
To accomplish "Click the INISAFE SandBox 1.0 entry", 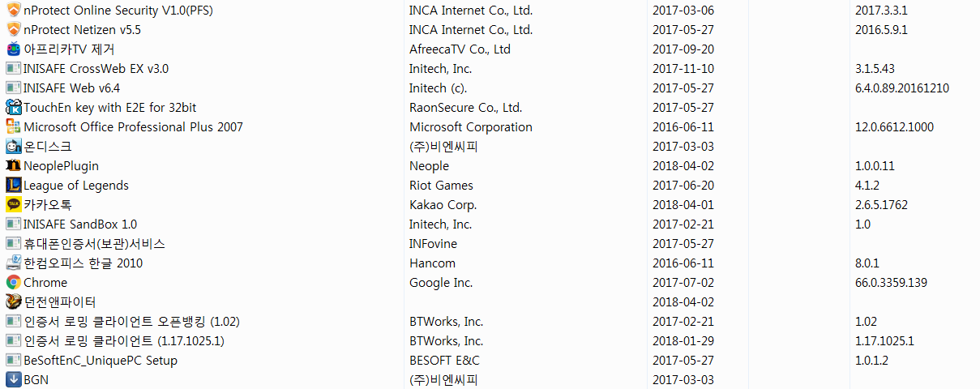I will 80,224.
